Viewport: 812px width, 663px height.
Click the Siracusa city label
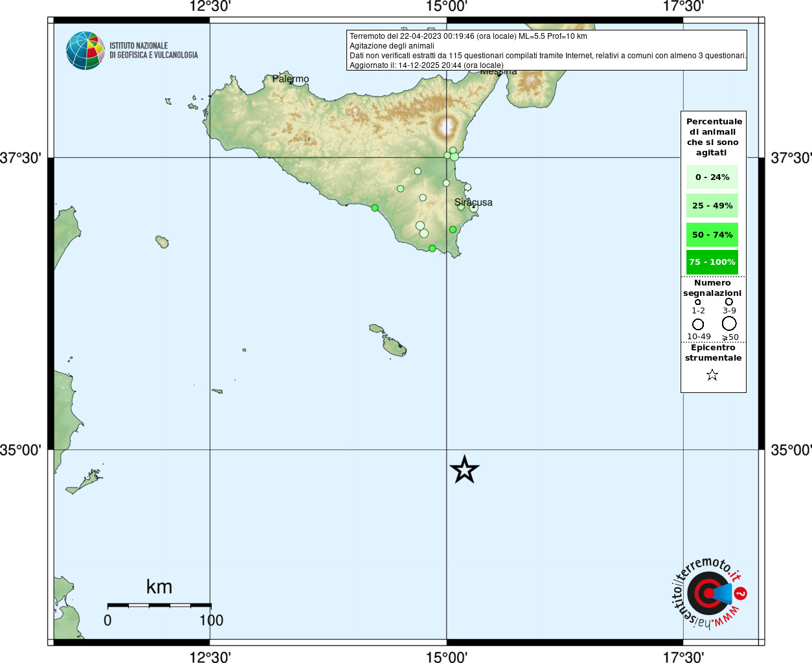(x=473, y=202)
